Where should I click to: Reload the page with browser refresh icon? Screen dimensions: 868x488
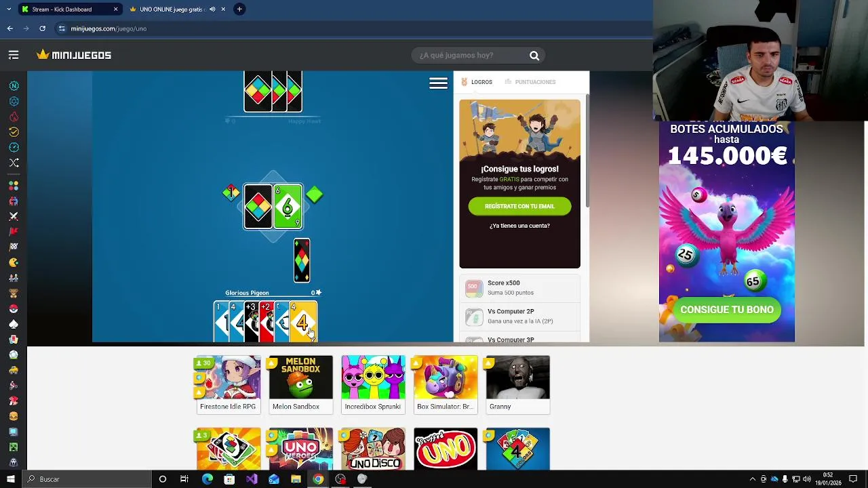(42, 28)
